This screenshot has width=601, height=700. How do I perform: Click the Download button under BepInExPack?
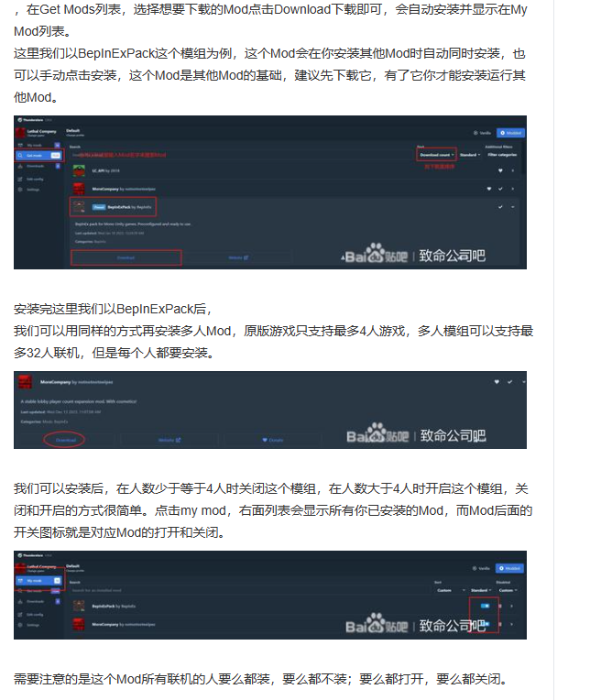[126, 257]
